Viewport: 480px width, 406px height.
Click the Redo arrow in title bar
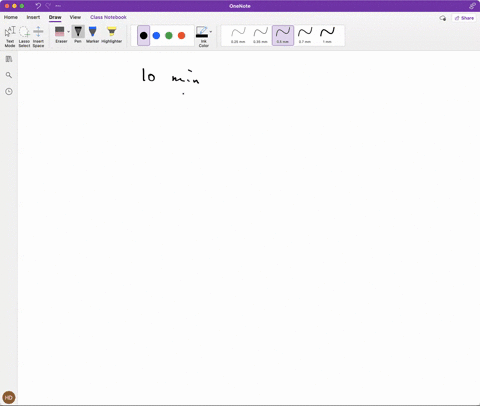pos(48,6)
